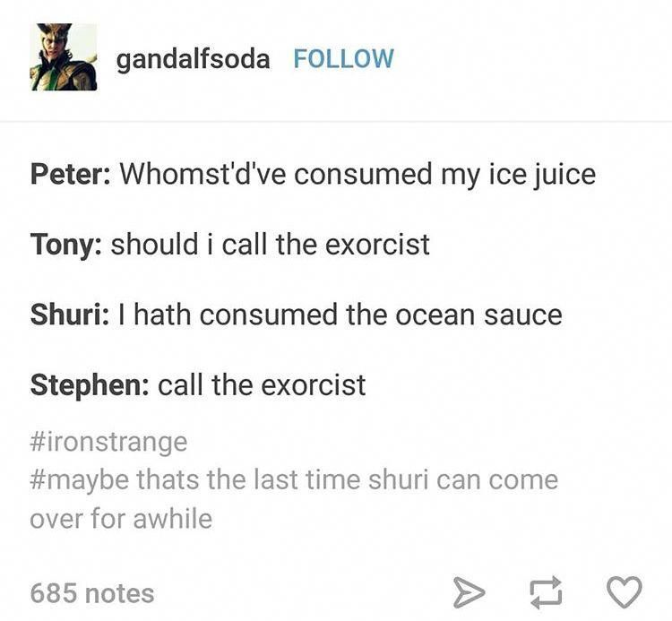Open the gandalfsoda username link
The image size is (672, 621).
(193, 59)
